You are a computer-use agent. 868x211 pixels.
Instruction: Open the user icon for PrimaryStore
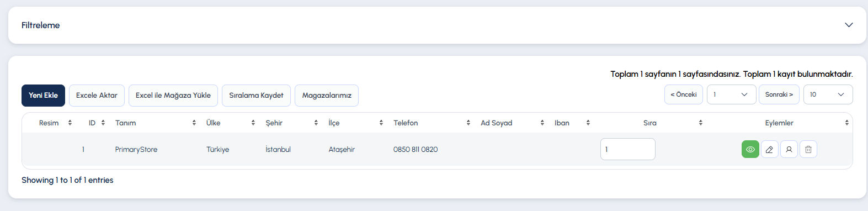pyautogui.click(x=789, y=149)
